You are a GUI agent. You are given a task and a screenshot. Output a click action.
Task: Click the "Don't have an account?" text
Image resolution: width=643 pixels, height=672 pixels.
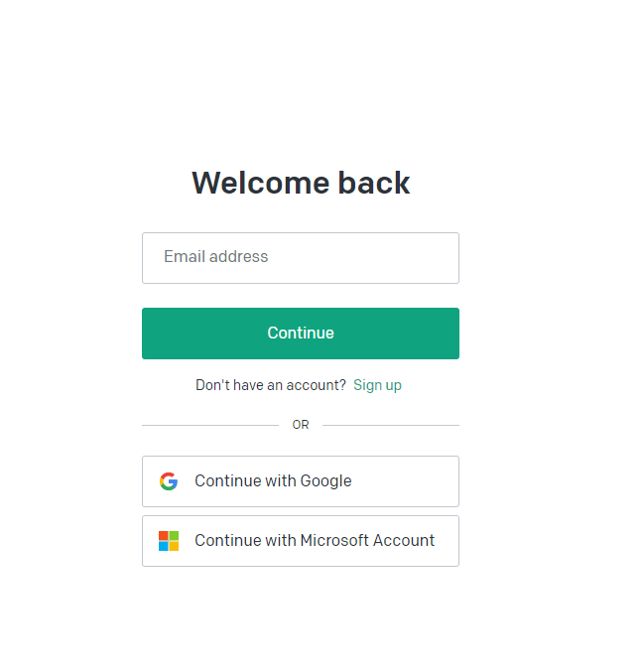pyautogui.click(x=271, y=385)
